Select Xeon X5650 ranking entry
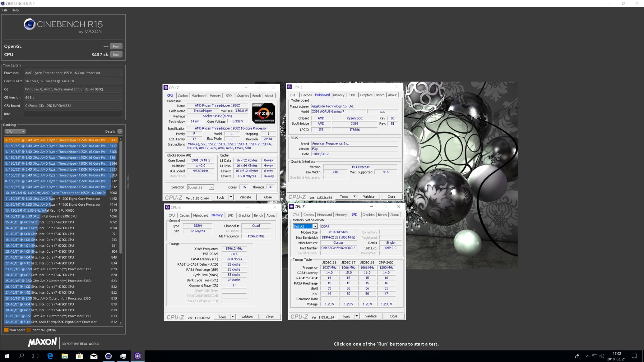Viewport: 644px width, 362px height. coord(61,210)
